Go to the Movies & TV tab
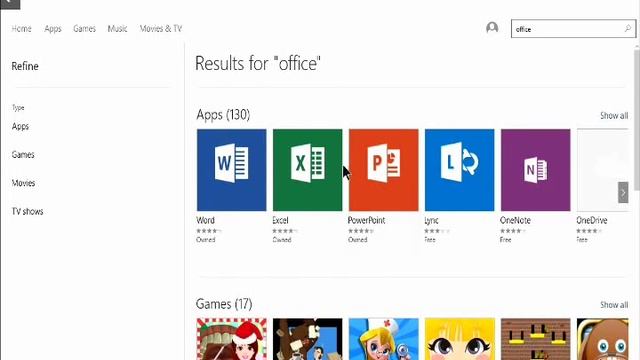640x360 pixels. 160,29
